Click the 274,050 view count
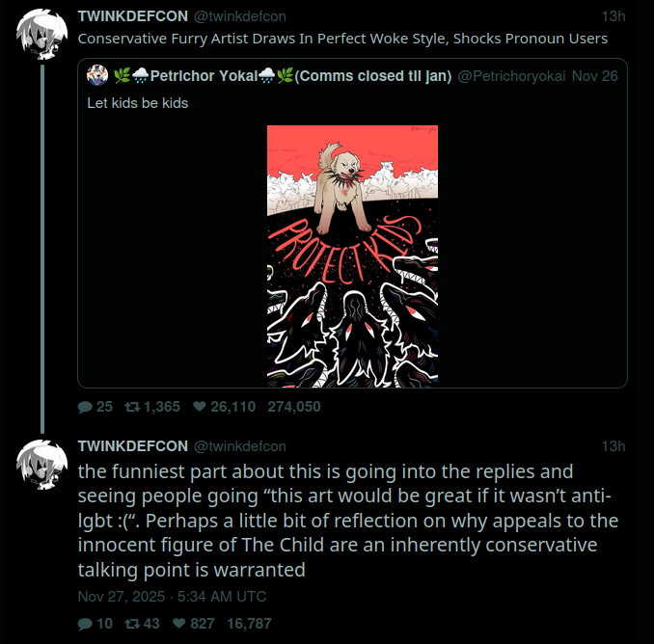The height and width of the screenshot is (644, 654). [293, 407]
